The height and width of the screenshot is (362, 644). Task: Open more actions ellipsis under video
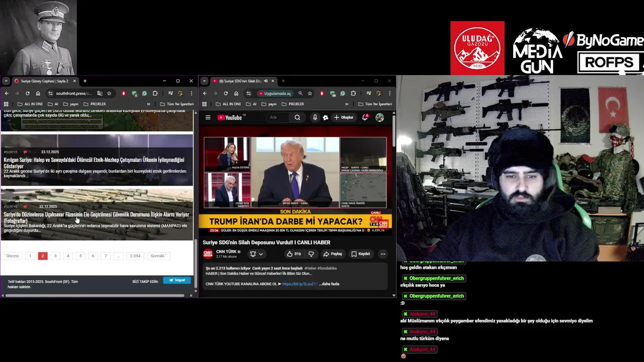pos(383,254)
